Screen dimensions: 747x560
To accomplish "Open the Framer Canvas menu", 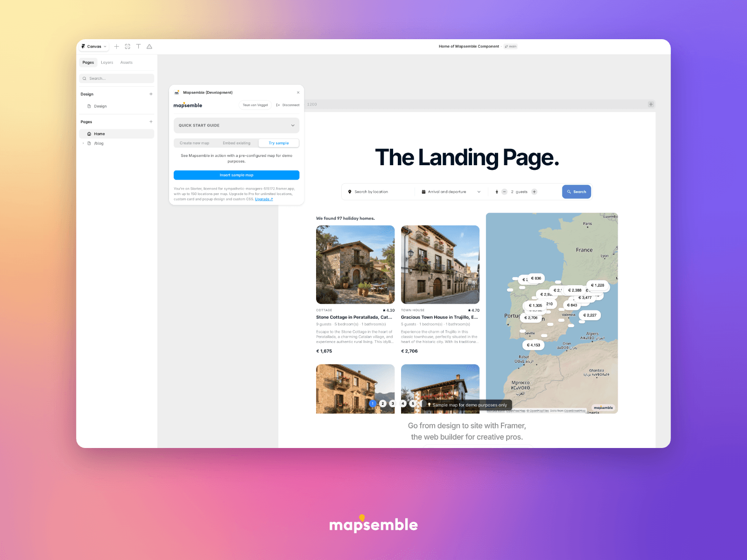I will [94, 47].
